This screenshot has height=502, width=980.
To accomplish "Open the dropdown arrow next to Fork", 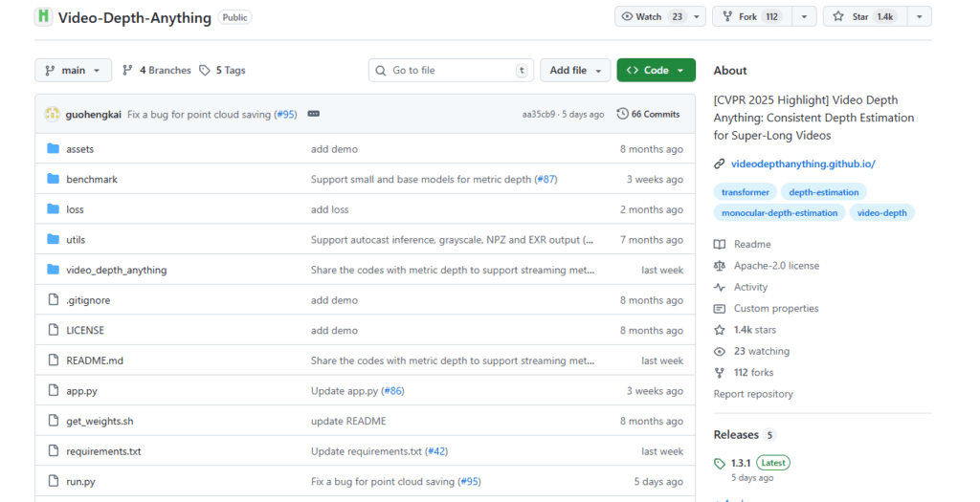I will point(804,17).
